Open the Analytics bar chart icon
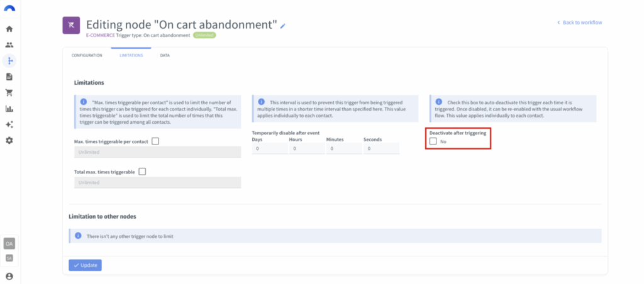 9,109
